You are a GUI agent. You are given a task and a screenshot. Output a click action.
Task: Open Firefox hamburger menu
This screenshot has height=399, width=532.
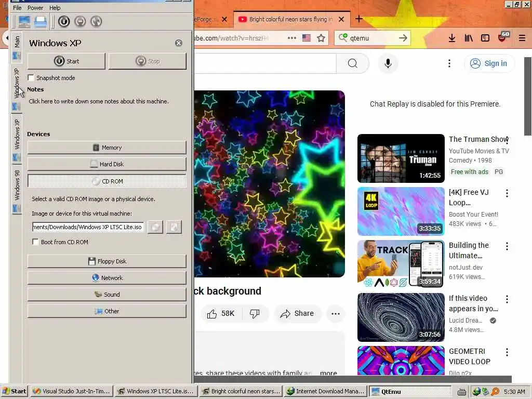[x=522, y=38]
